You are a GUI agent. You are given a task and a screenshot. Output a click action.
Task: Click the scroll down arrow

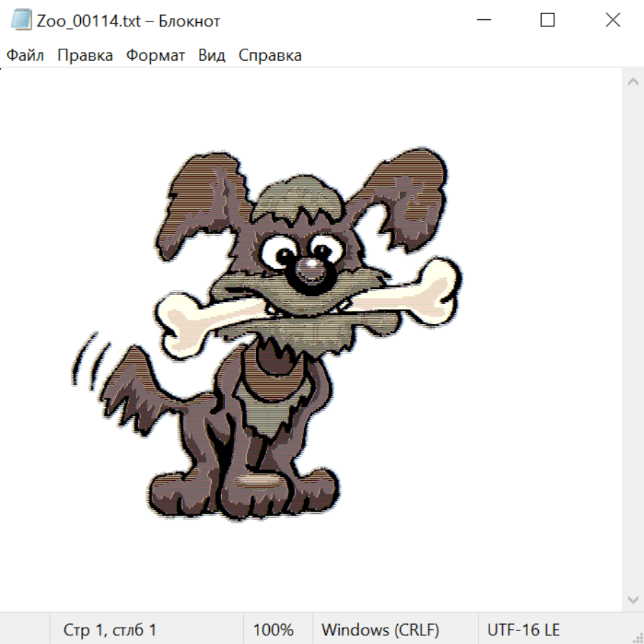point(633,599)
